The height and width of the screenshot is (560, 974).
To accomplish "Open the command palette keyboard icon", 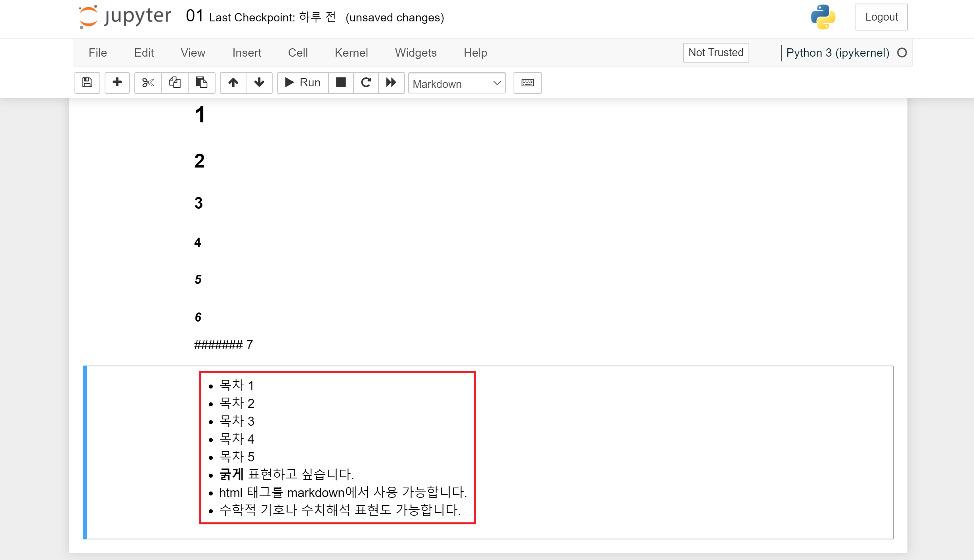I will point(527,82).
